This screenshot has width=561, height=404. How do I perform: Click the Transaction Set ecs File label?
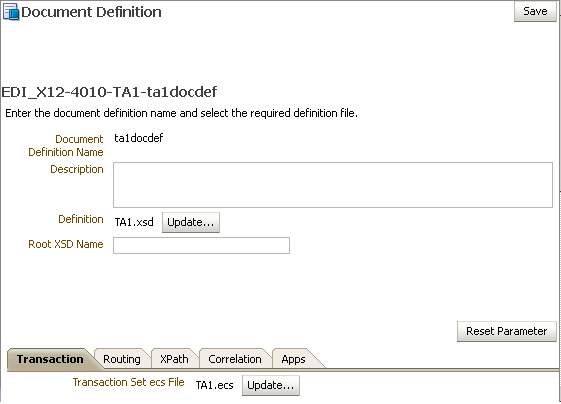[128, 382]
